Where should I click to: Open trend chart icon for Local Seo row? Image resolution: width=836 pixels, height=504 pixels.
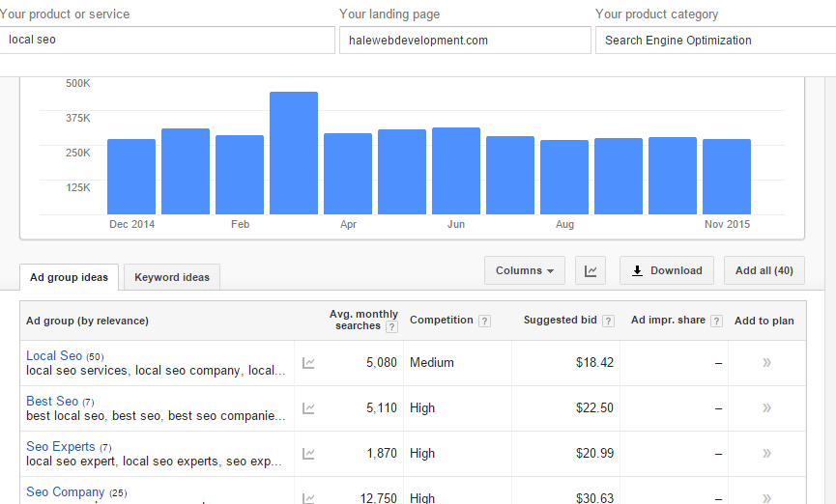pos(308,363)
